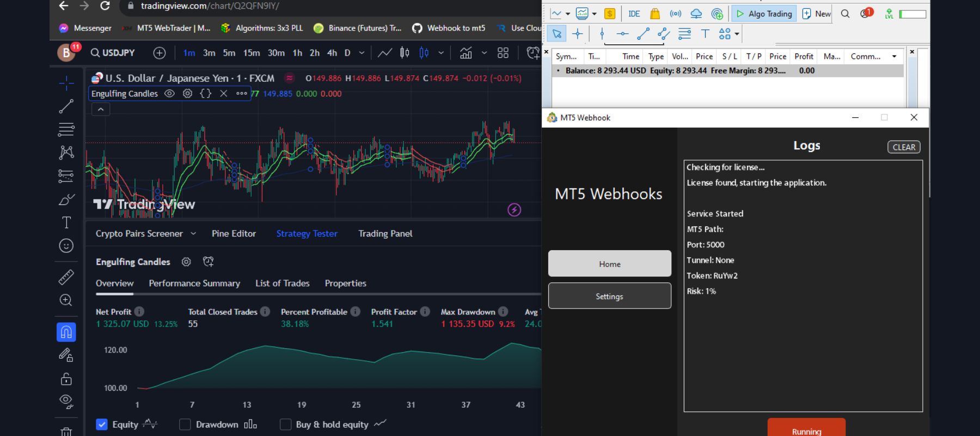The image size is (980, 436).
Task: Toggle Algo Trading in MT5 toolbar
Action: tap(764, 14)
